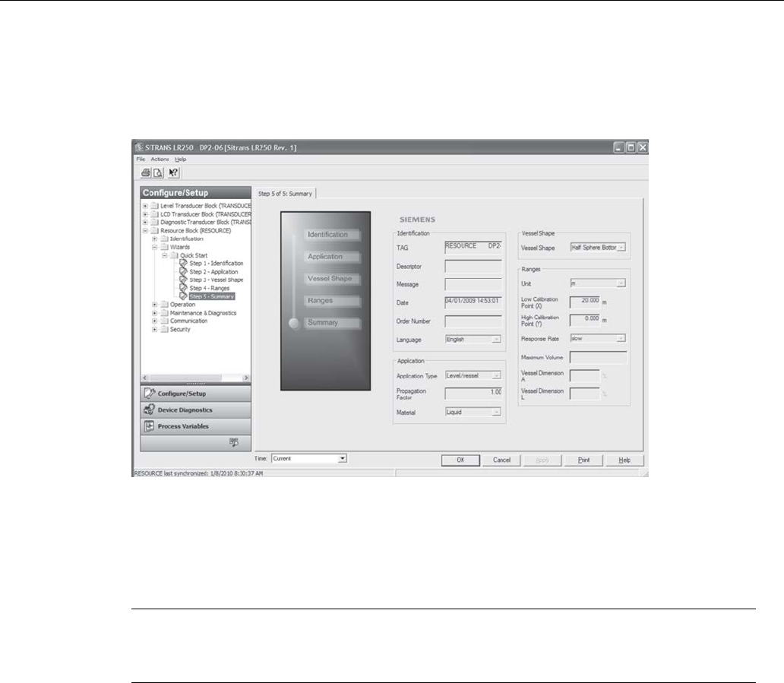Open the Help menu
784x683 pixels.
click(181, 159)
